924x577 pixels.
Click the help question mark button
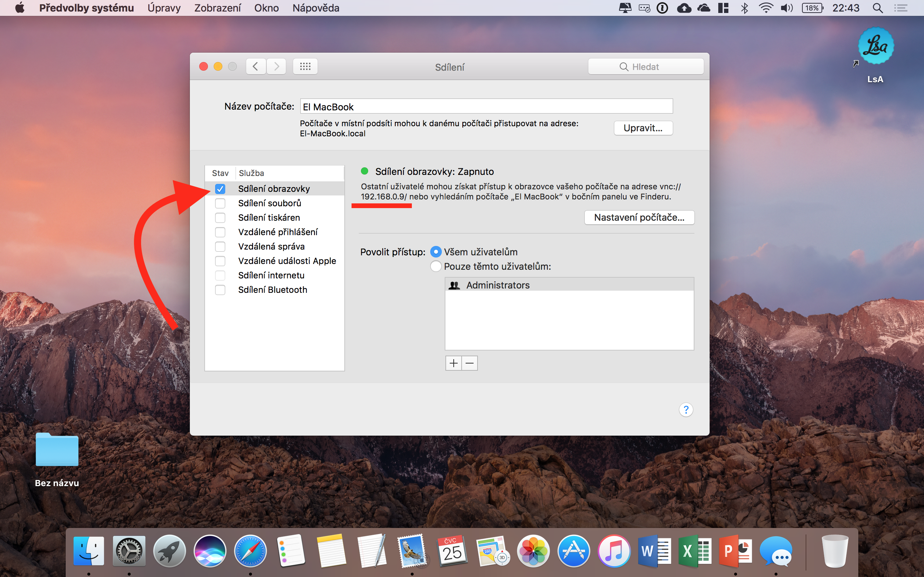[x=686, y=409]
